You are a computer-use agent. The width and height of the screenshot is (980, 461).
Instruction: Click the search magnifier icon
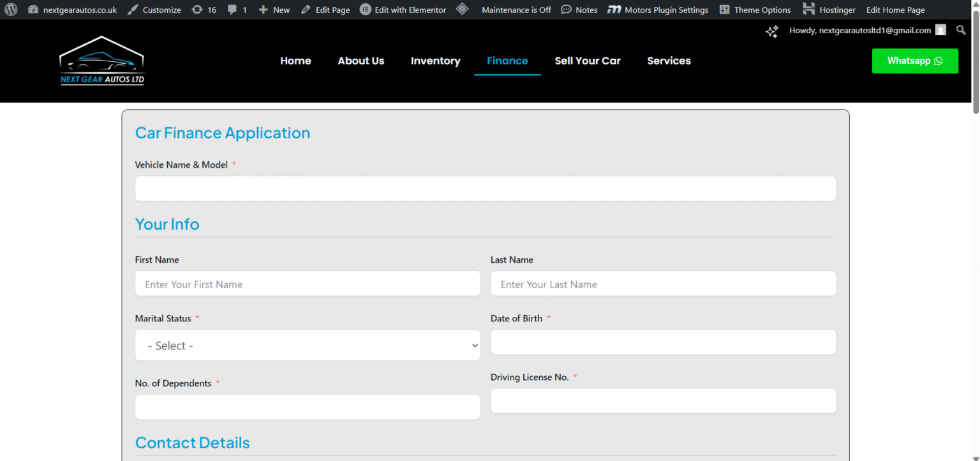tap(961, 29)
